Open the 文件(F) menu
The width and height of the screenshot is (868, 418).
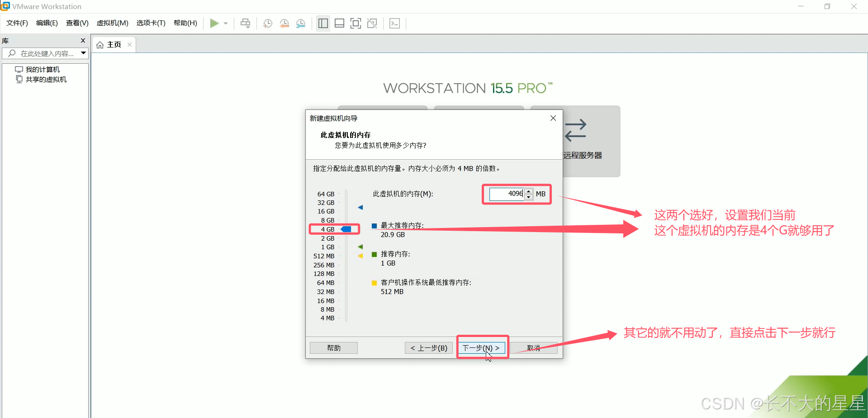click(17, 23)
